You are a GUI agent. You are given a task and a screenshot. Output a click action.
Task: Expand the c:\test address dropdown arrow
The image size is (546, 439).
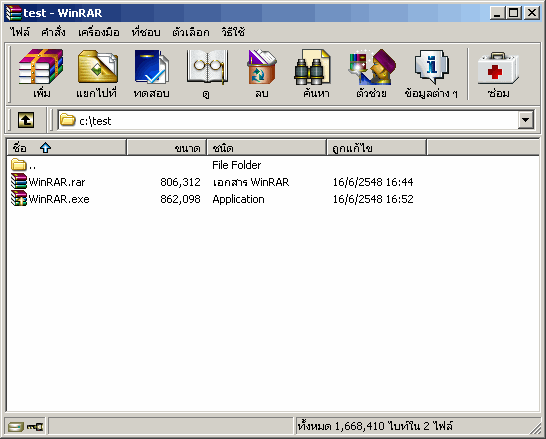pos(525,120)
